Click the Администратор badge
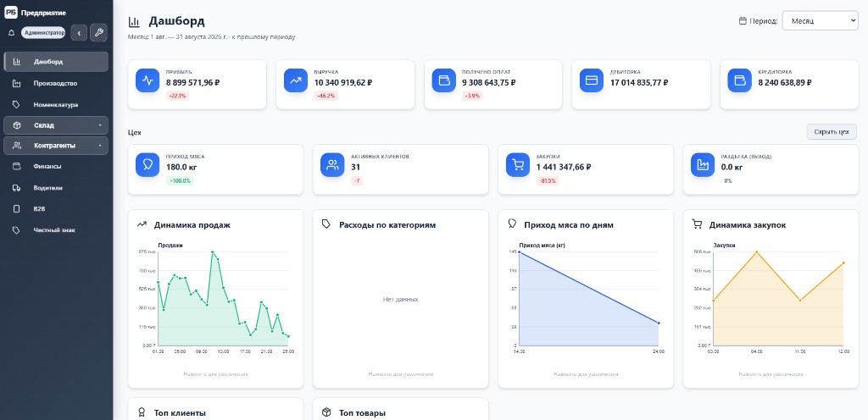 coord(43,33)
